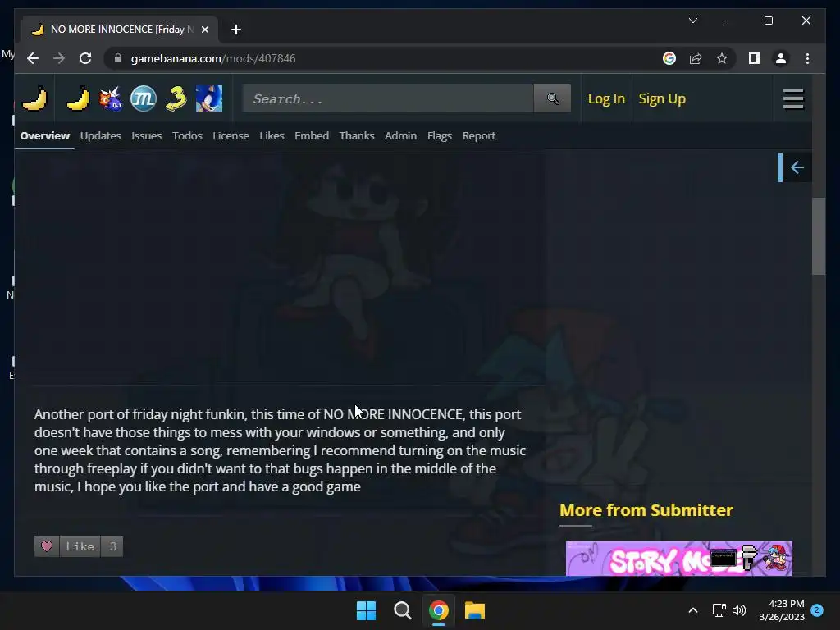Click the magnifier search submit button
Screen dimensions: 840x630
click(552, 98)
